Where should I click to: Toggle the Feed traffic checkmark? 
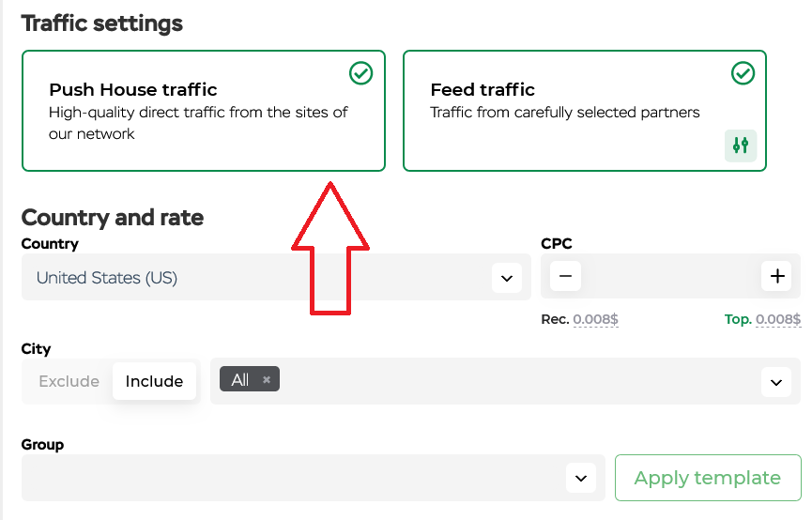click(x=743, y=73)
